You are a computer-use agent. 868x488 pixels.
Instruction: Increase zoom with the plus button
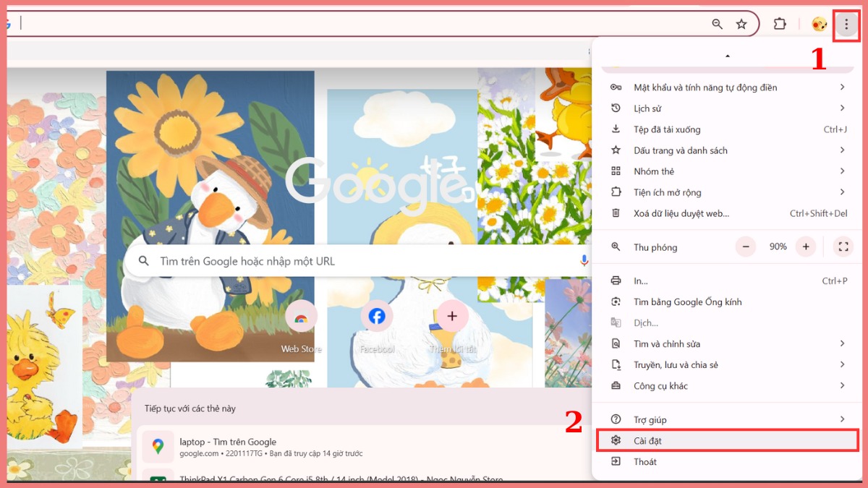pyautogui.click(x=805, y=247)
